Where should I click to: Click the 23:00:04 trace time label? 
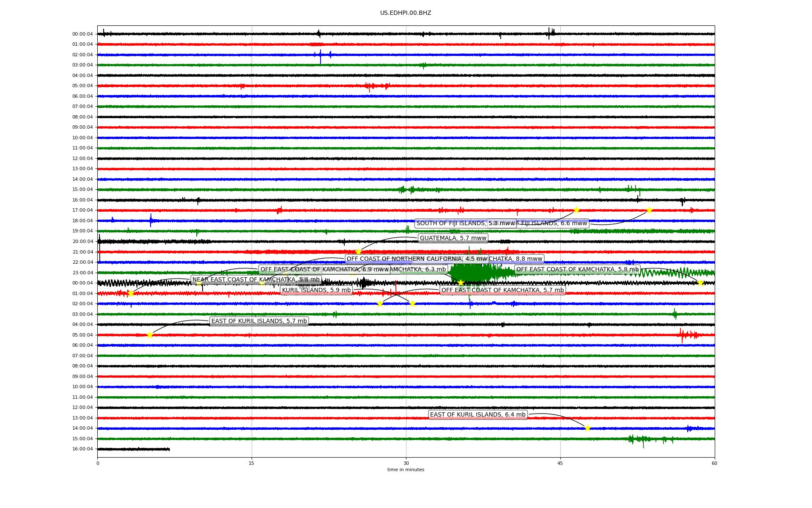pyautogui.click(x=82, y=273)
